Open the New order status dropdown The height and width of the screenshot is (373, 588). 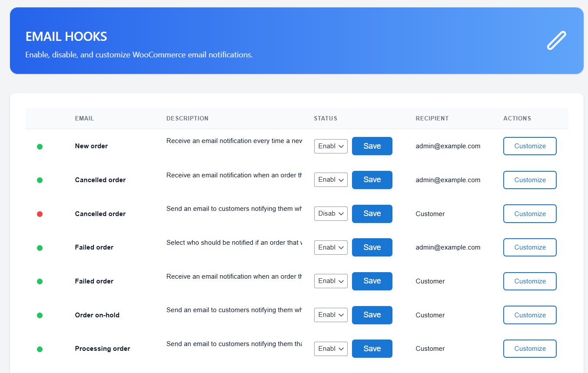(x=331, y=146)
